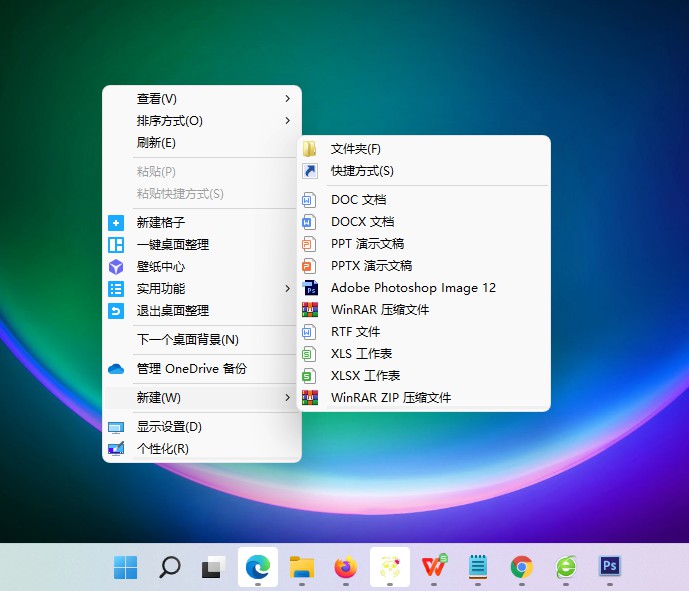Create a new RTF 文件
Screen dimensions: 689x591
[424, 332]
